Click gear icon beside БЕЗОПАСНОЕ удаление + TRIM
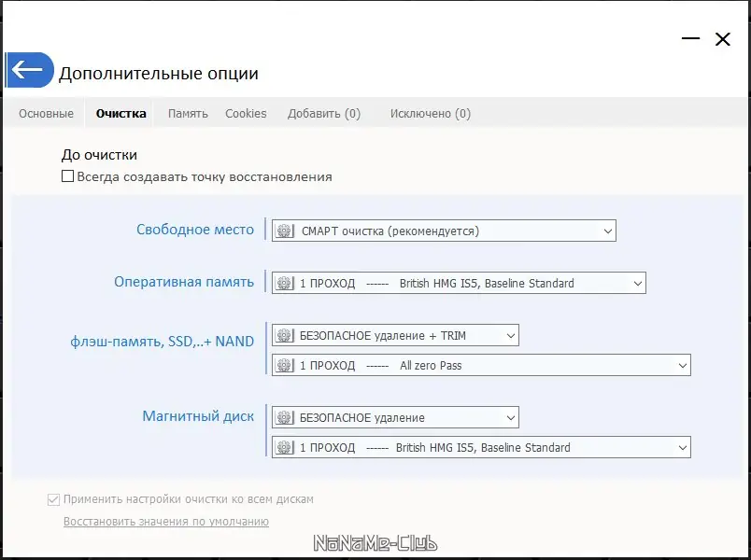 (284, 335)
